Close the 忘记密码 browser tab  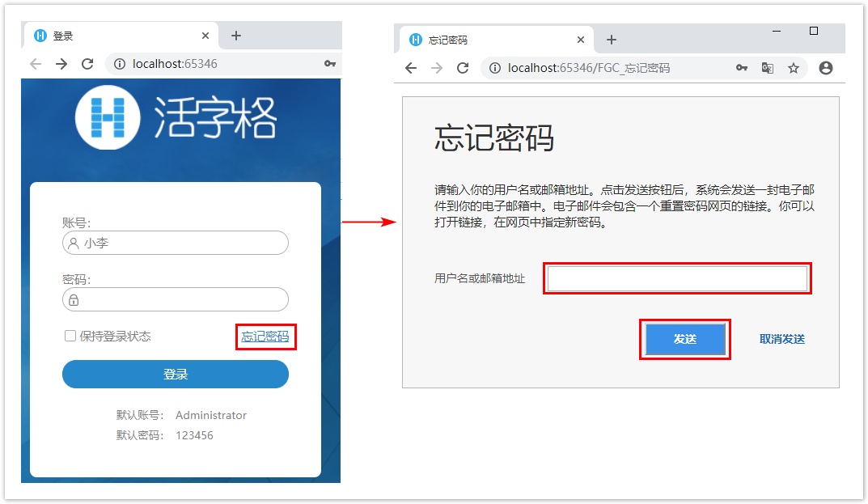(581, 40)
